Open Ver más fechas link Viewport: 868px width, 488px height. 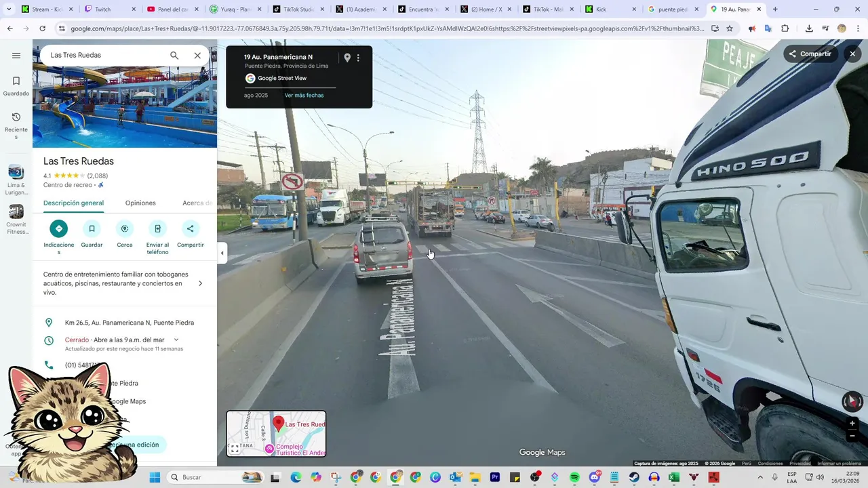[x=304, y=96]
